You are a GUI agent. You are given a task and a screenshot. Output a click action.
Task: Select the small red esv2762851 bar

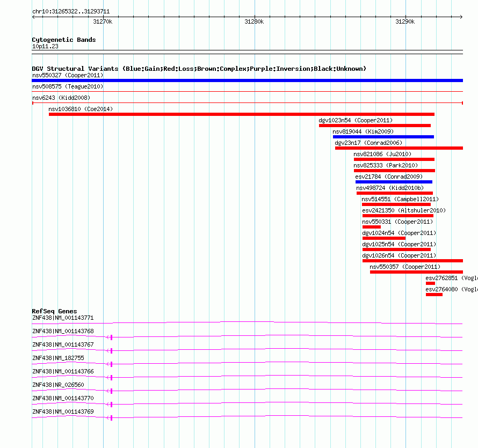430,283
